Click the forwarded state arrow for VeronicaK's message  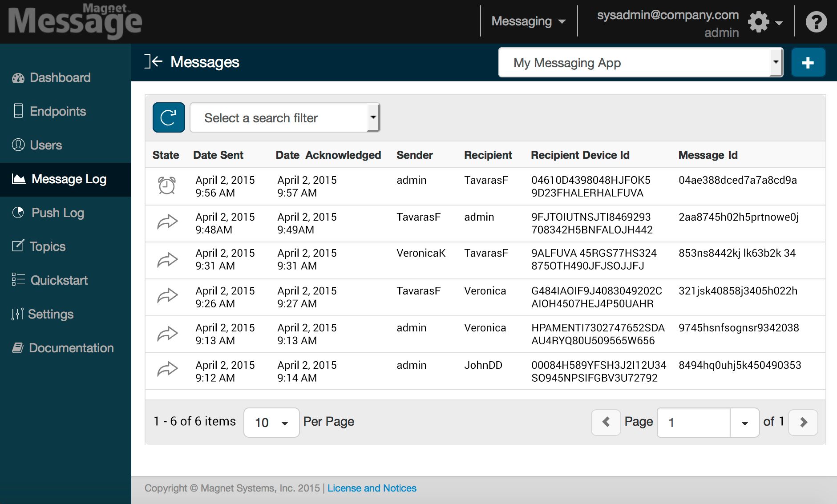pos(167,260)
